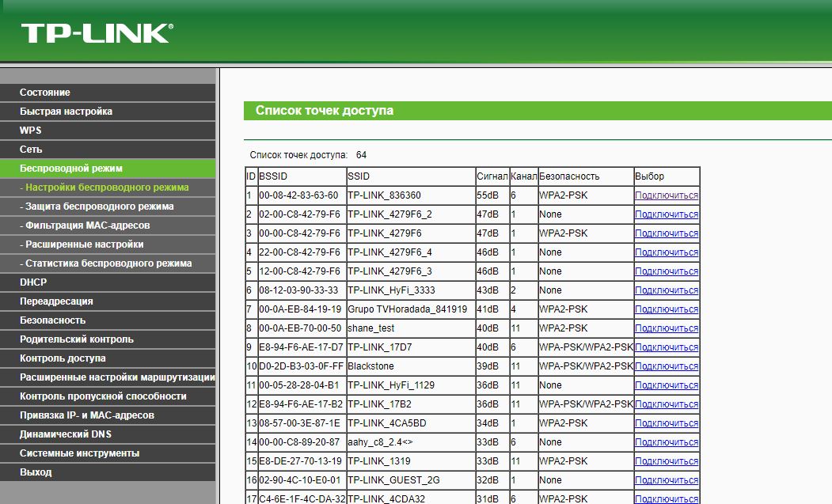Click Выход to log out
Image resolution: width=832 pixels, height=504 pixels.
(108, 472)
